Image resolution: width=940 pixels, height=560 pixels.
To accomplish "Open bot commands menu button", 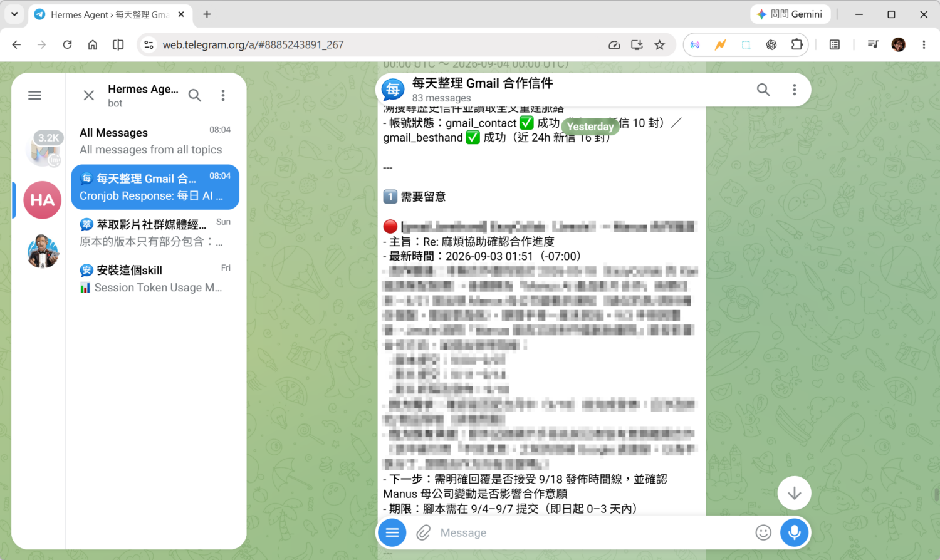I will click(x=392, y=532).
